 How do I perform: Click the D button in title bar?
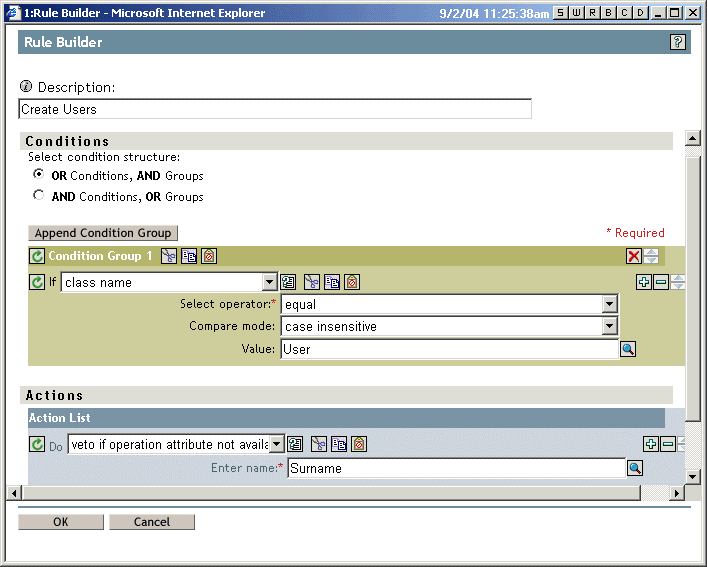(x=640, y=13)
